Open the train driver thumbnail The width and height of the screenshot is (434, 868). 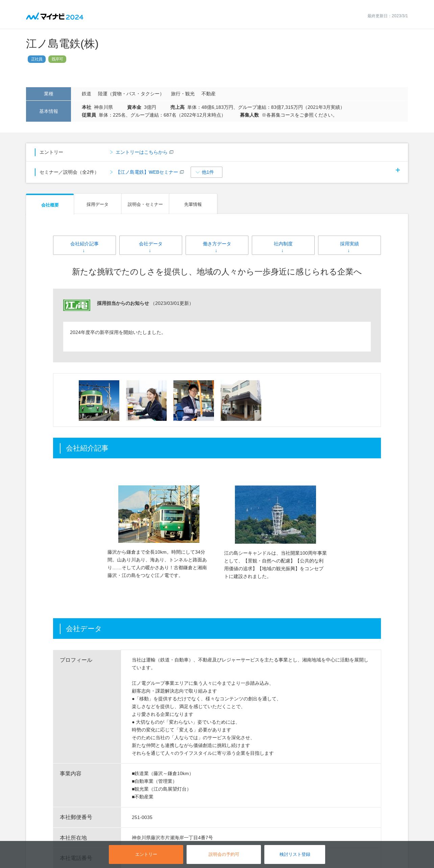194,401
